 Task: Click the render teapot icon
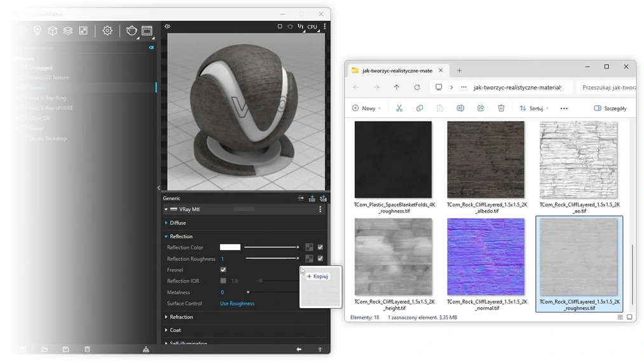point(132,30)
